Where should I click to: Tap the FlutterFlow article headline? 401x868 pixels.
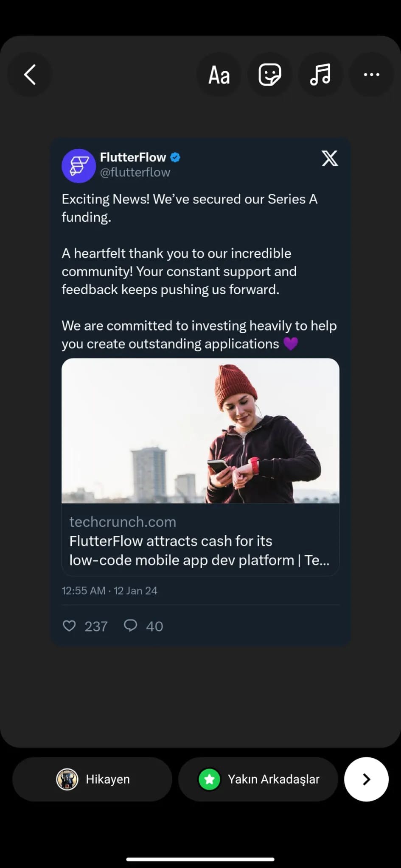199,551
